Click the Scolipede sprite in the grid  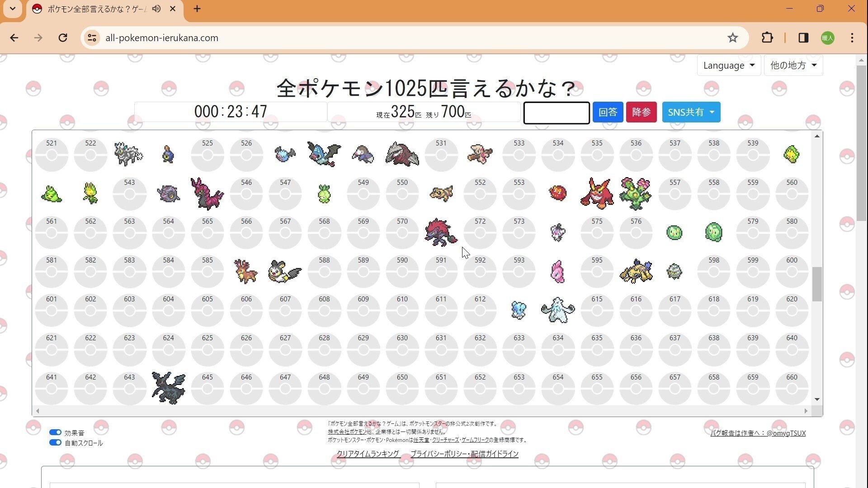coord(207,194)
